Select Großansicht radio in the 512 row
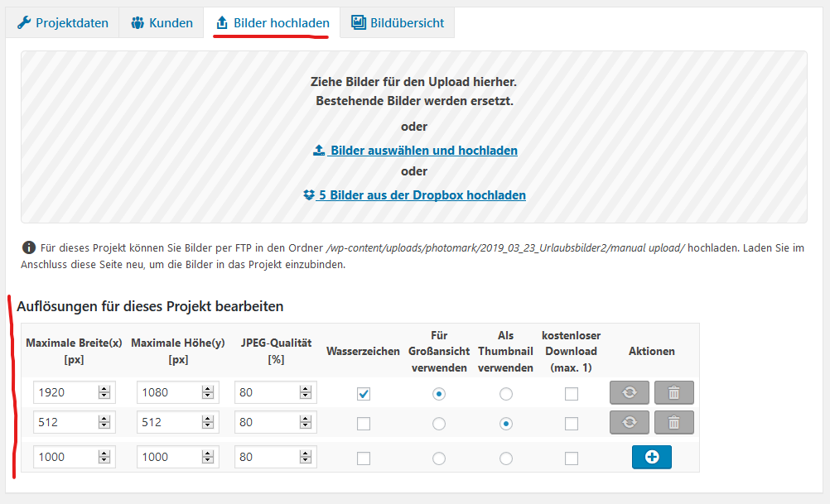Viewport: 830px width, 504px height. click(439, 424)
